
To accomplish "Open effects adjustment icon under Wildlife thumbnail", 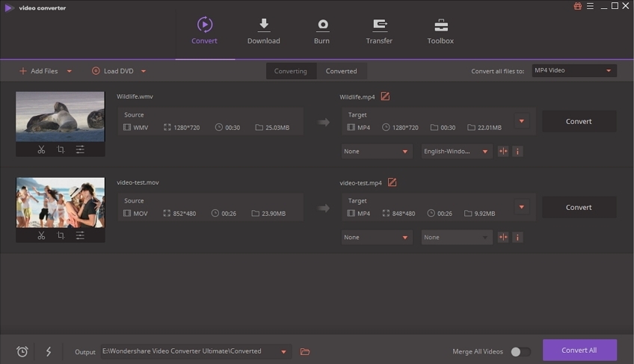I will 80,149.
